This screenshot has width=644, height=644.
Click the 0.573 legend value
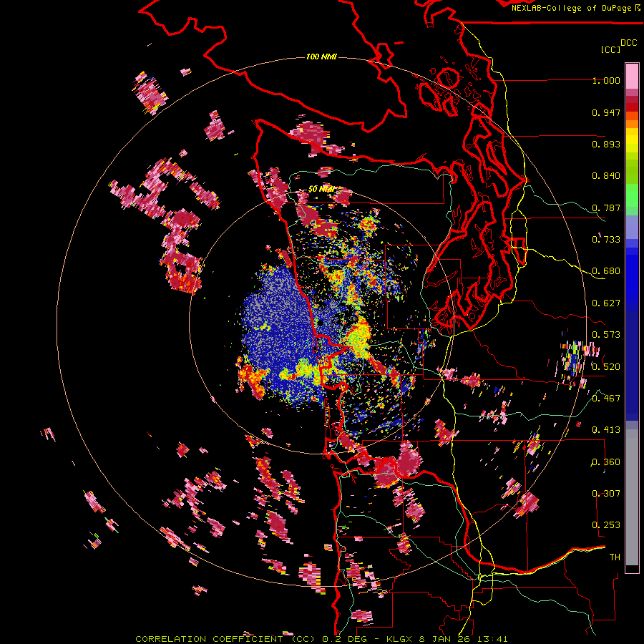(x=606, y=335)
